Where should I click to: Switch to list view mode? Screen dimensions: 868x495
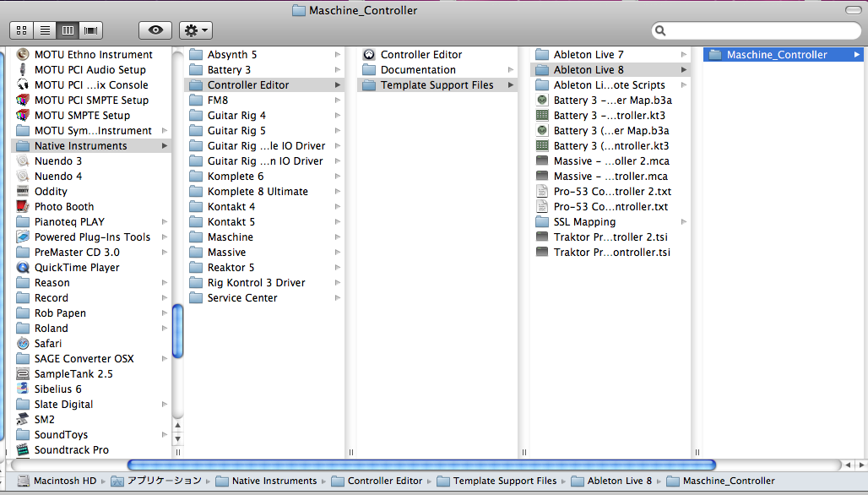tap(45, 30)
